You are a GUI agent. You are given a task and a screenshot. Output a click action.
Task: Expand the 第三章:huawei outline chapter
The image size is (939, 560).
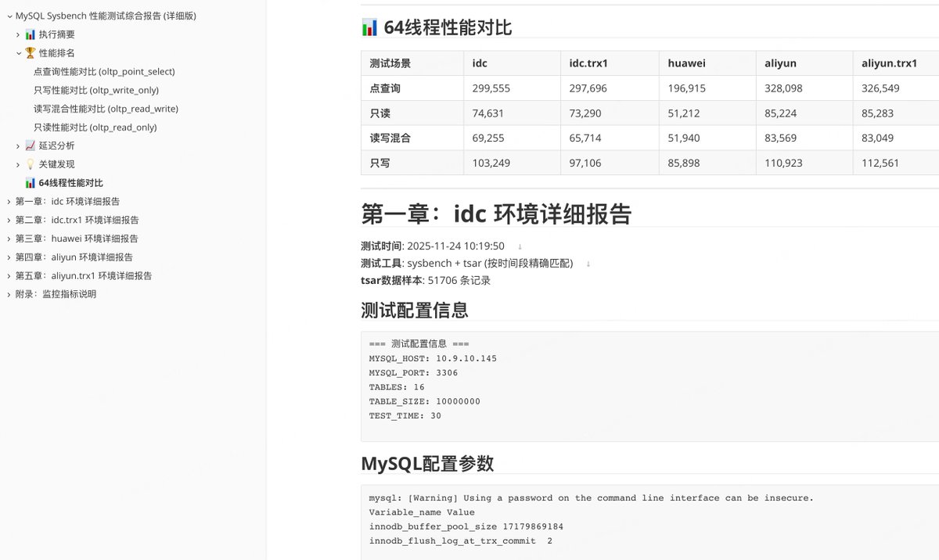pyautogui.click(x=9, y=239)
